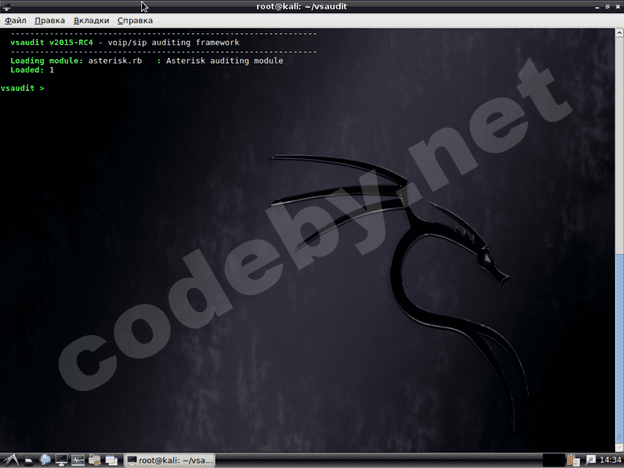Open the Вкладки menu
This screenshot has width=624, height=468.
91,21
